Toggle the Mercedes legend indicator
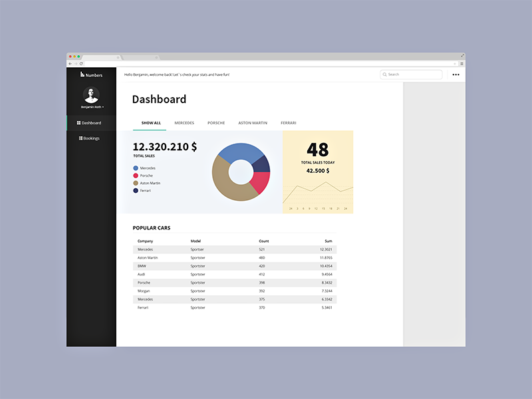This screenshot has width=532, height=399. point(136,168)
